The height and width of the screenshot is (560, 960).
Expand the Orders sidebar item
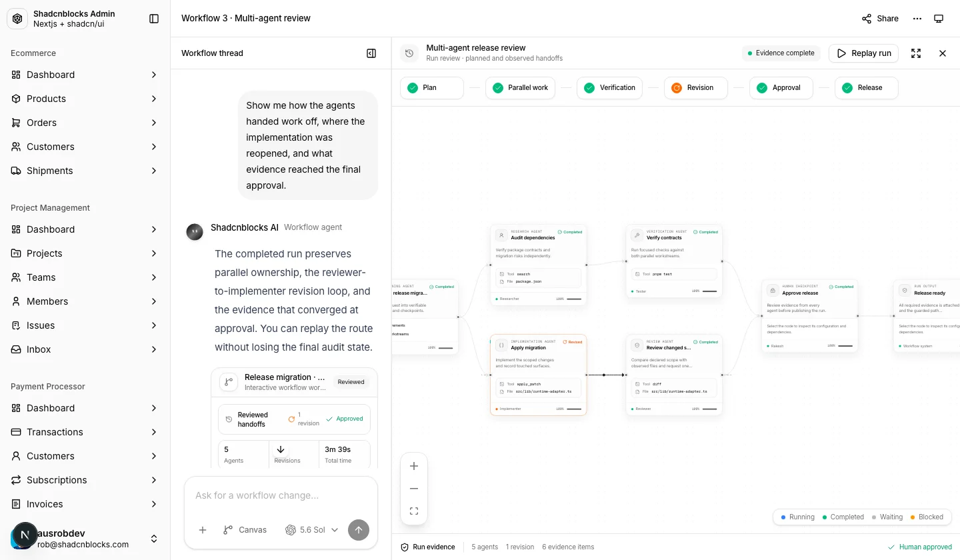click(85, 123)
